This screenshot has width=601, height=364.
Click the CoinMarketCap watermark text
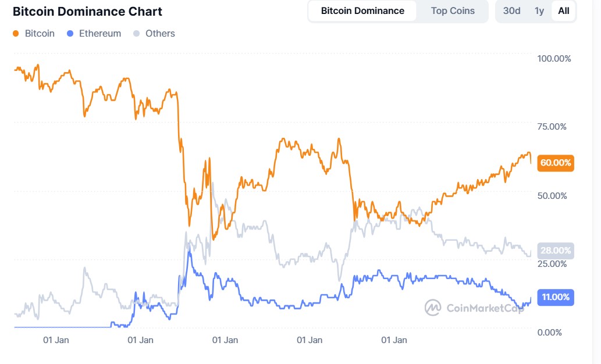(484, 308)
